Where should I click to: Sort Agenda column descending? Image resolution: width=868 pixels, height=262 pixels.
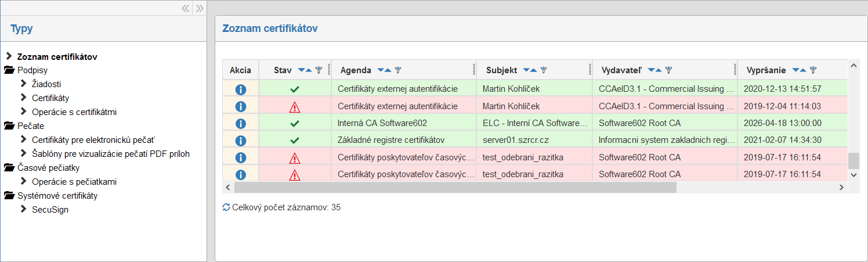(381, 70)
